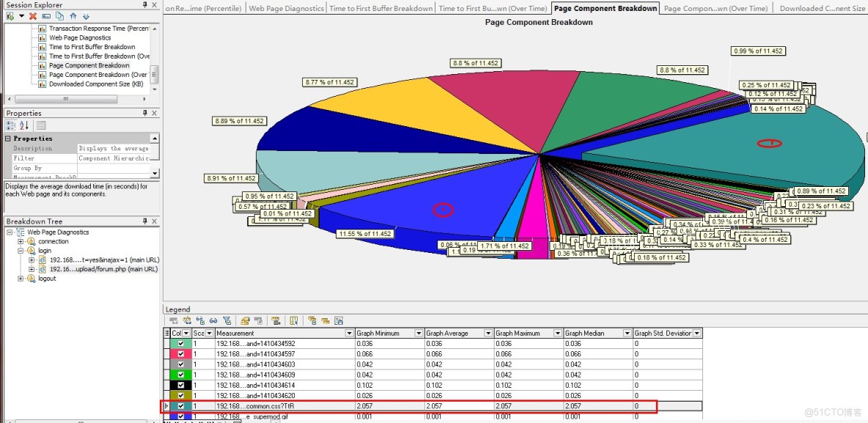Viewport: 868px width, 423px height.
Task: Switch to the Web Page Diagnostics tab
Action: coord(286,9)
